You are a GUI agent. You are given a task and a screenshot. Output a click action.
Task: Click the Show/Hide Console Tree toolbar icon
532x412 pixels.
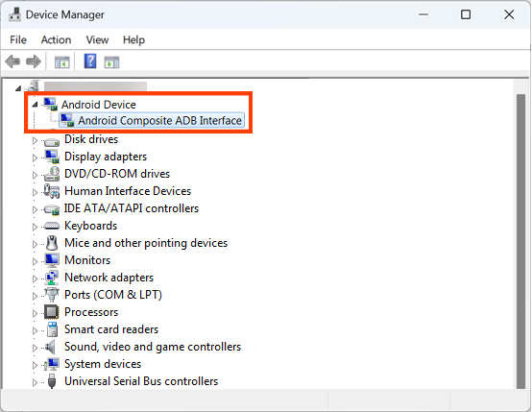[62, 62]
